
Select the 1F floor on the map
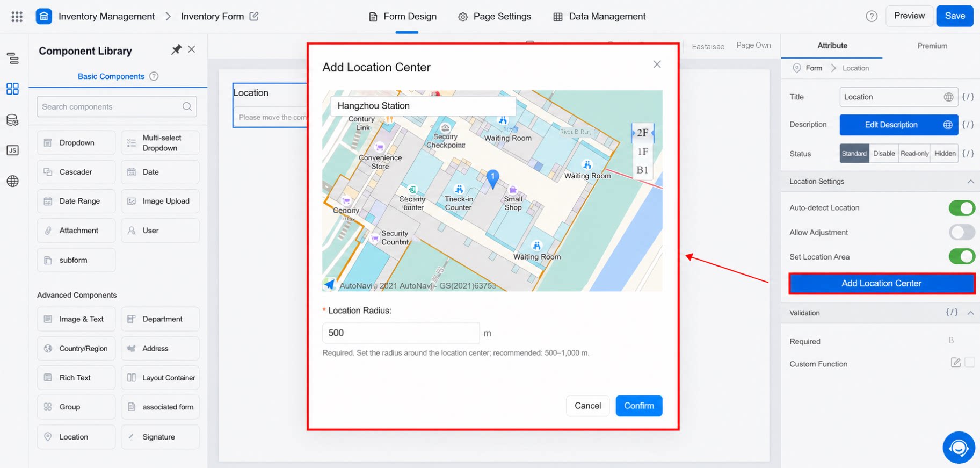point(642,152)
